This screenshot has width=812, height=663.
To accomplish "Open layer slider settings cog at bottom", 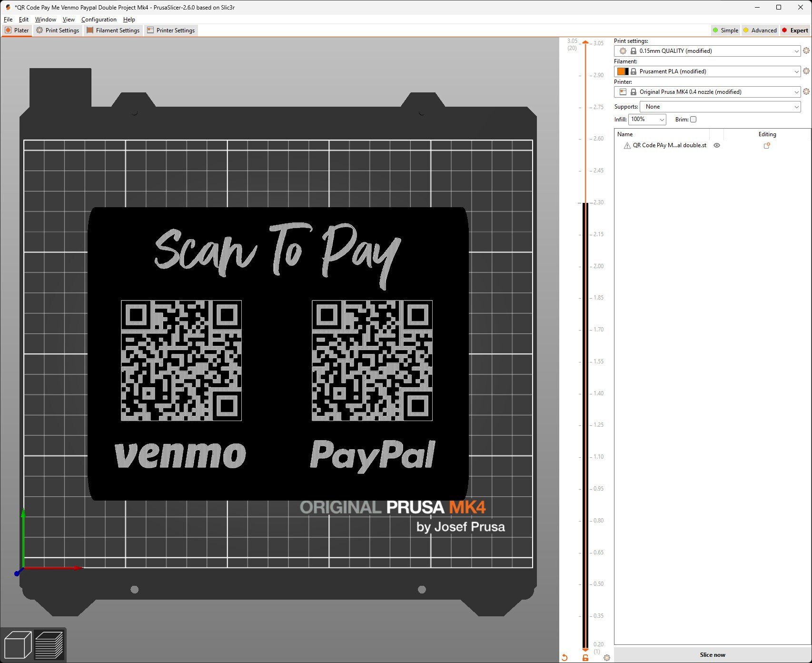I will [x=606, y=657].
